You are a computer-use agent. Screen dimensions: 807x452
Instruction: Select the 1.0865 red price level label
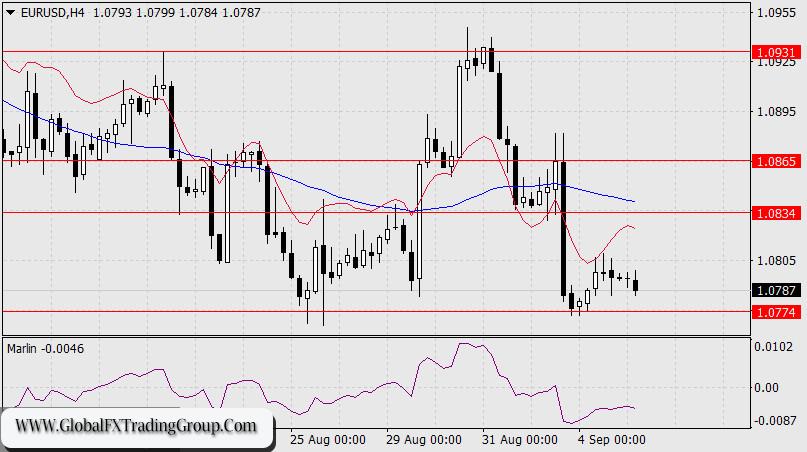tap(777, 161)
